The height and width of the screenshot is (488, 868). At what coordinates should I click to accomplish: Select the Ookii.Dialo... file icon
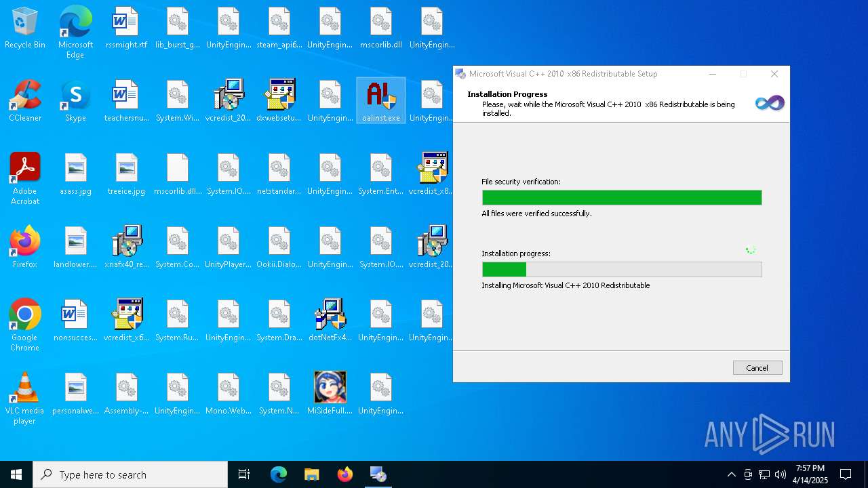pyautogui.click(x=279, y=248)
